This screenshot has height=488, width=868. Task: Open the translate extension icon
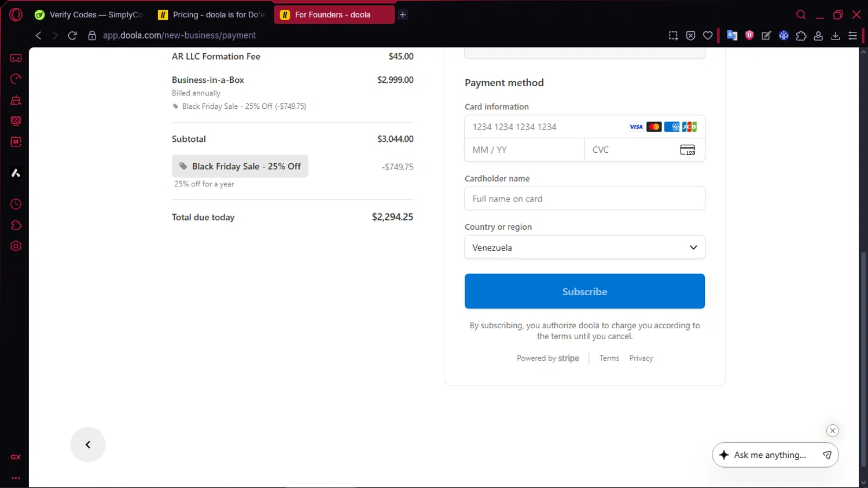[x=732, y=35]
